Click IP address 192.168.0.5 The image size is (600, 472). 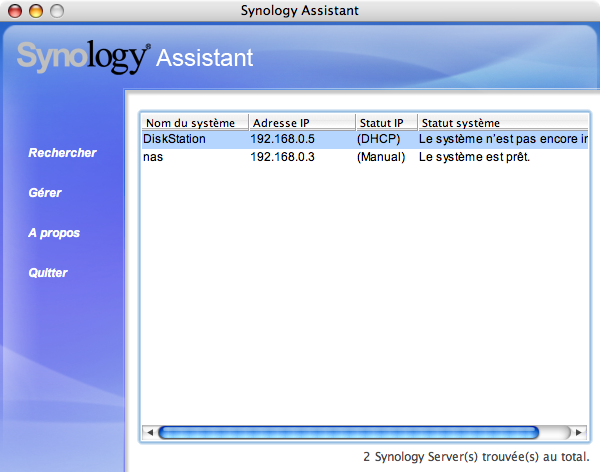[x=282, y=139]
